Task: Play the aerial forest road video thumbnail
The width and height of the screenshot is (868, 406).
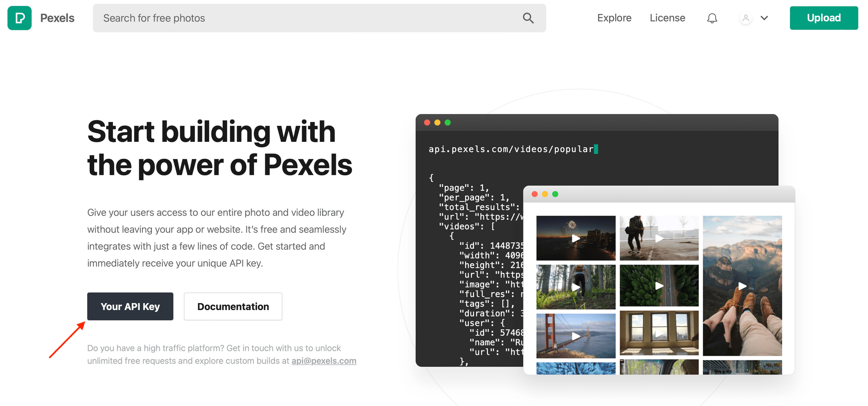Action: tap(659, 285)
